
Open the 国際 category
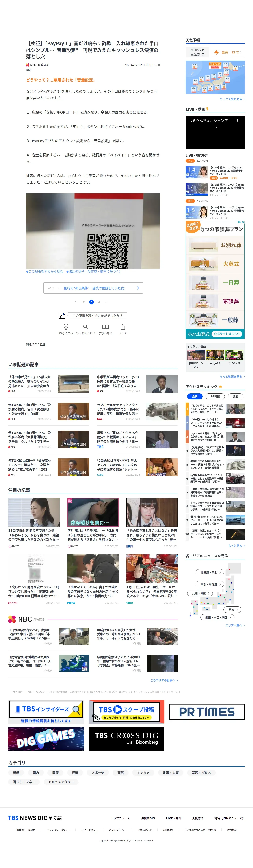click(56, 773)
